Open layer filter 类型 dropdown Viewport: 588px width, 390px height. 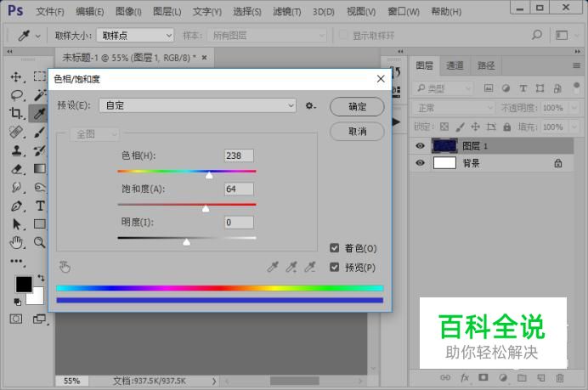click(443, 88)
